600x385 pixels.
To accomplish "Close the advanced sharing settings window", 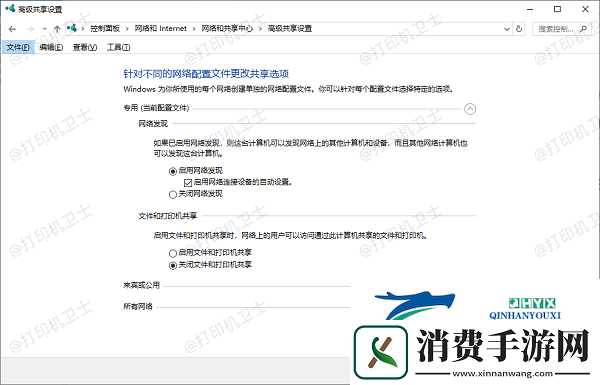I will point(585,9).
